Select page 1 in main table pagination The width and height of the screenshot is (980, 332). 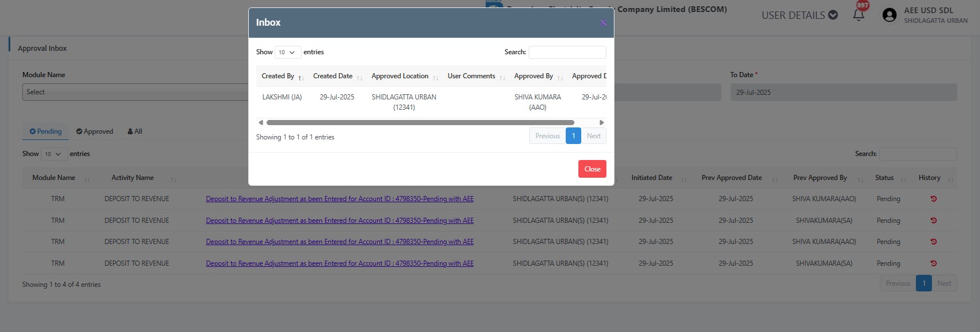click(x=923, y=283)
